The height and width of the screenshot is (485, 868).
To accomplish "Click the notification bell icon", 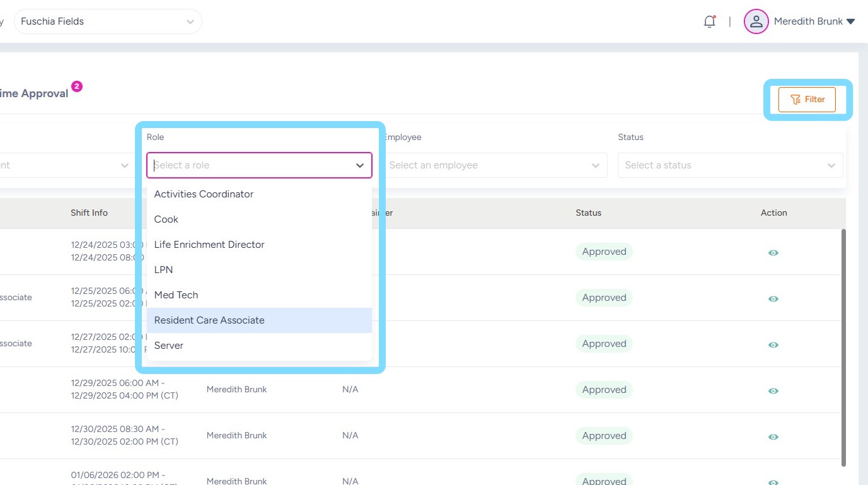I will point(710,21).
